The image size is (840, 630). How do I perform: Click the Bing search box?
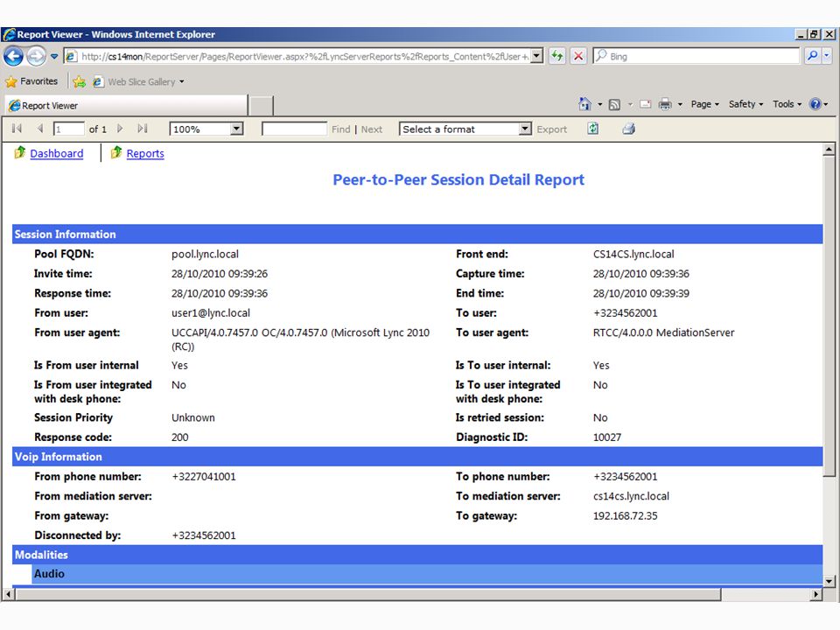coord(696,56)
